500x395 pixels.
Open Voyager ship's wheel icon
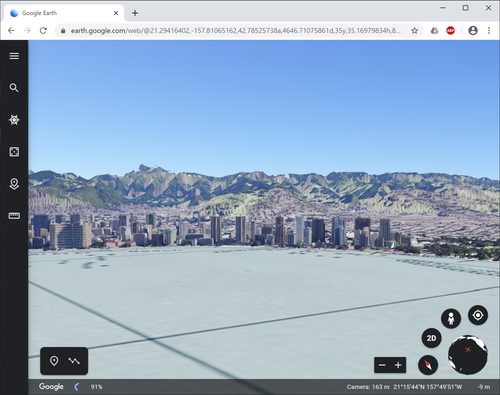click(14, 120)
